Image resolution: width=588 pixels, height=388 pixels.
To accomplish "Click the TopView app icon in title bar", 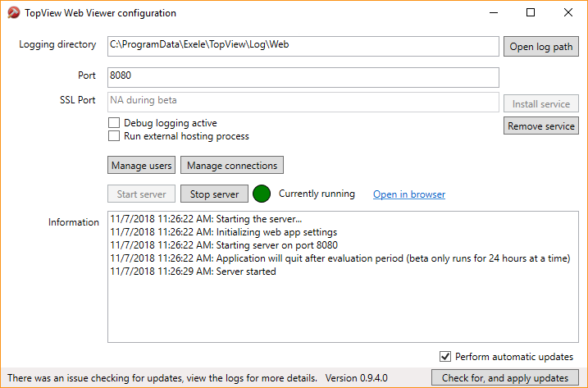I will pos(13,13).
